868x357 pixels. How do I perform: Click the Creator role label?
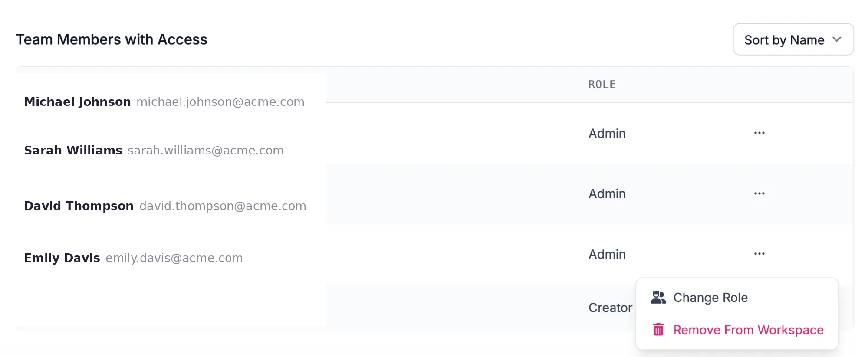pyautogui.click(x=610, y=308)
